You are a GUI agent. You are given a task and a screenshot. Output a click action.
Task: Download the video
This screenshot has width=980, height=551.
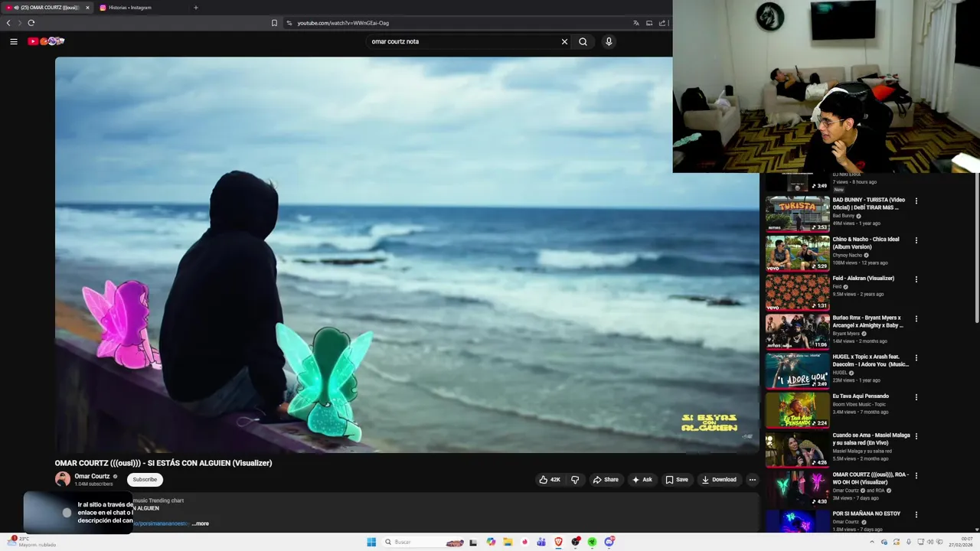[718, 480]
